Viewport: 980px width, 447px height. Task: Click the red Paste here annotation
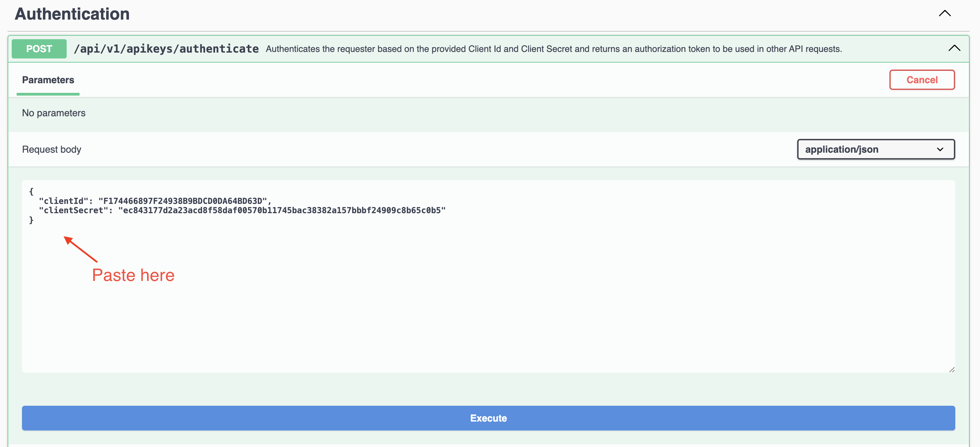pos(133,275)
